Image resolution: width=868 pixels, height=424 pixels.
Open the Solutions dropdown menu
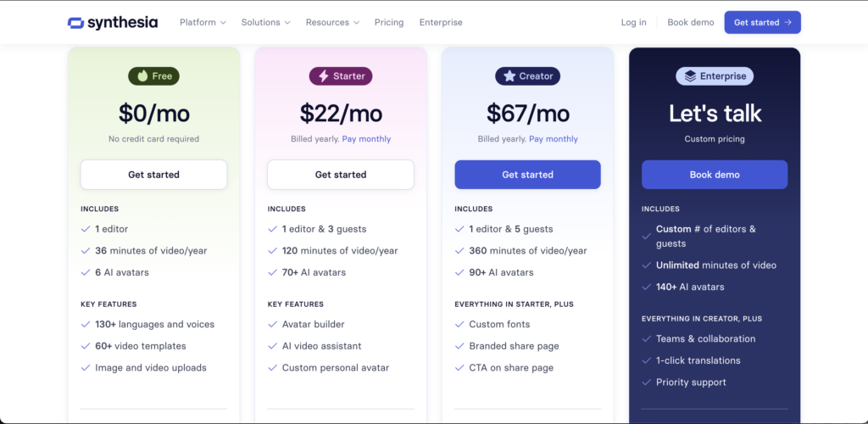tap(265, 23)
